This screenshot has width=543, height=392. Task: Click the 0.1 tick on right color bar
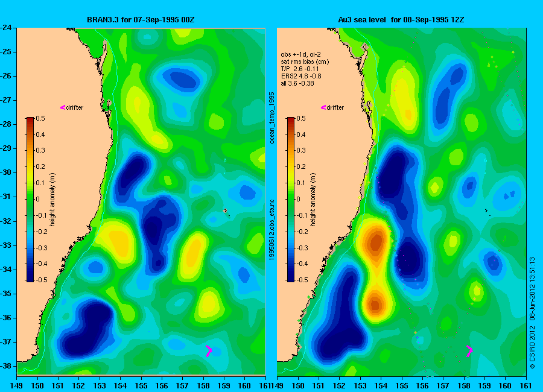click(300, 183)
